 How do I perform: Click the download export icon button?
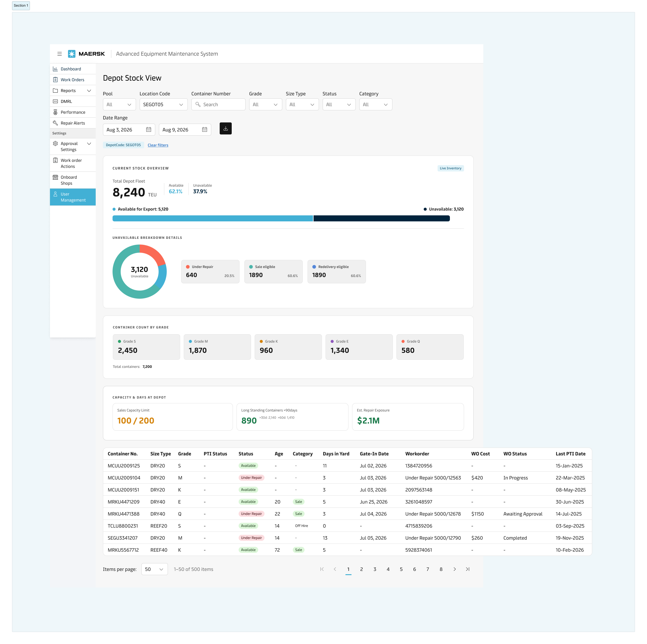pyautogui.click(x=226, y=128)
